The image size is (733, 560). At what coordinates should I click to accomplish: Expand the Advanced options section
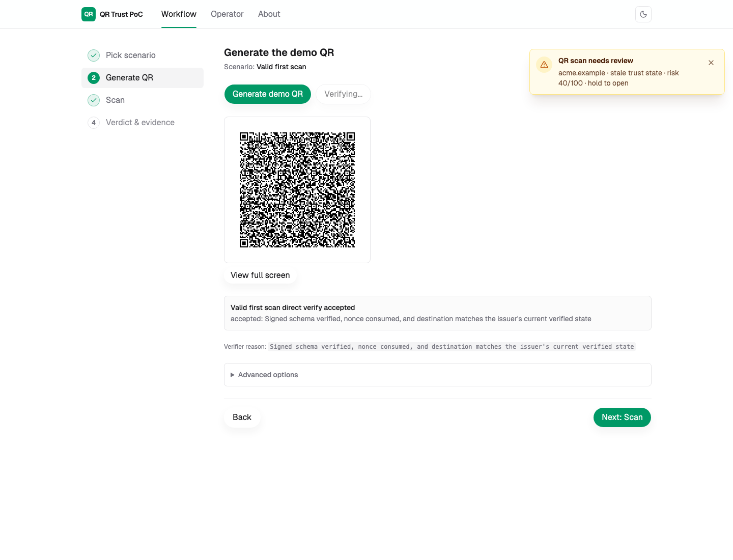click(438, 375)
